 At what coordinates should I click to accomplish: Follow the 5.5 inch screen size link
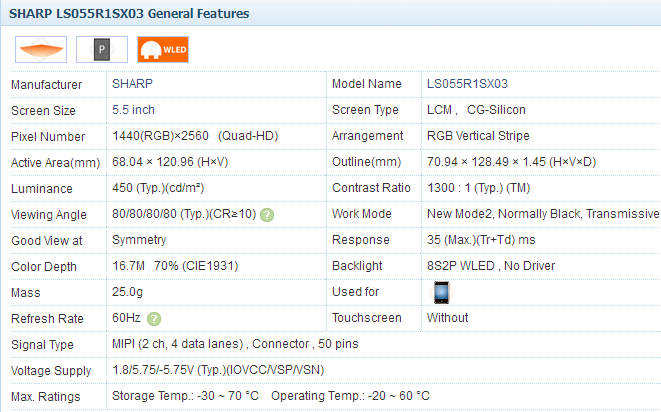(133, 110)
